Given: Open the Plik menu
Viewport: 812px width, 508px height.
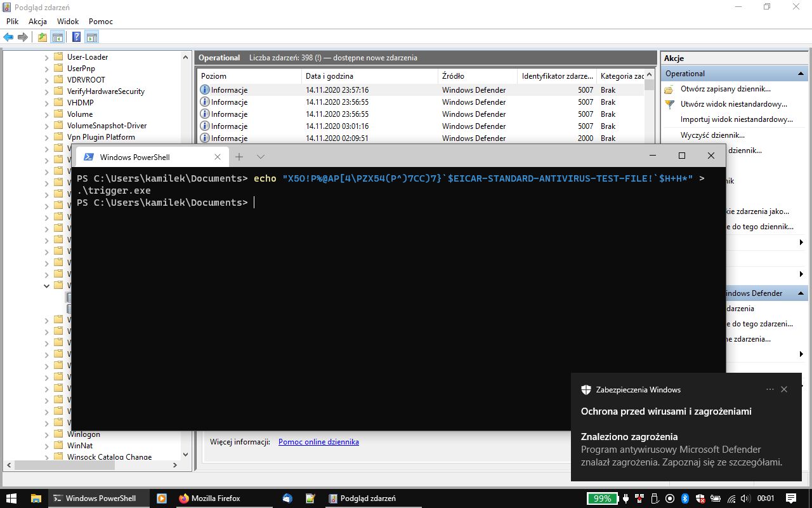Looking at the screenshot, I should click(13, 21).
